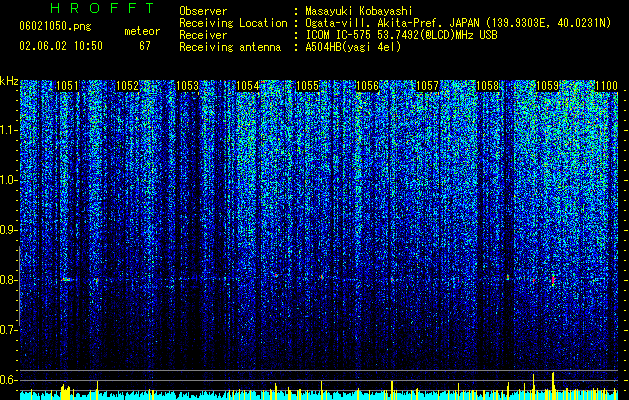Click the 1.0 frequency axis label

pyautogui.click(x=8, y=180)
